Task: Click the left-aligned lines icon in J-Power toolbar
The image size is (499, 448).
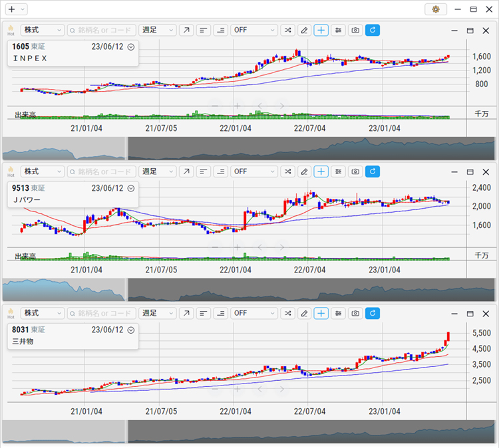Action: point(204,171)
